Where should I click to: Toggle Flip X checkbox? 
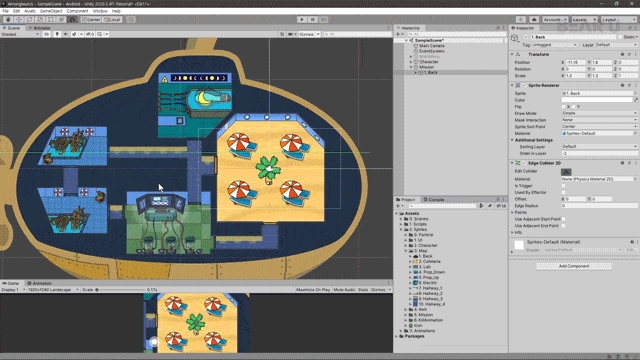(x=563, y=107)
